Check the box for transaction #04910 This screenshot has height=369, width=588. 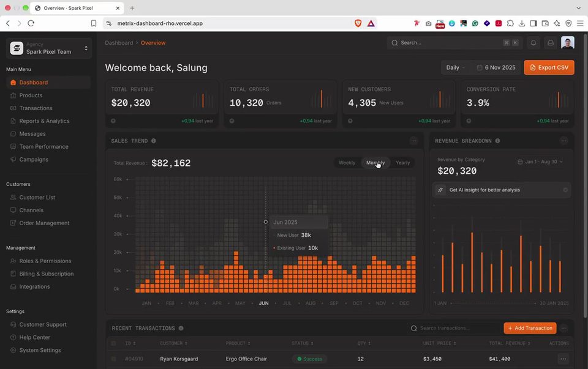point(114,359)
